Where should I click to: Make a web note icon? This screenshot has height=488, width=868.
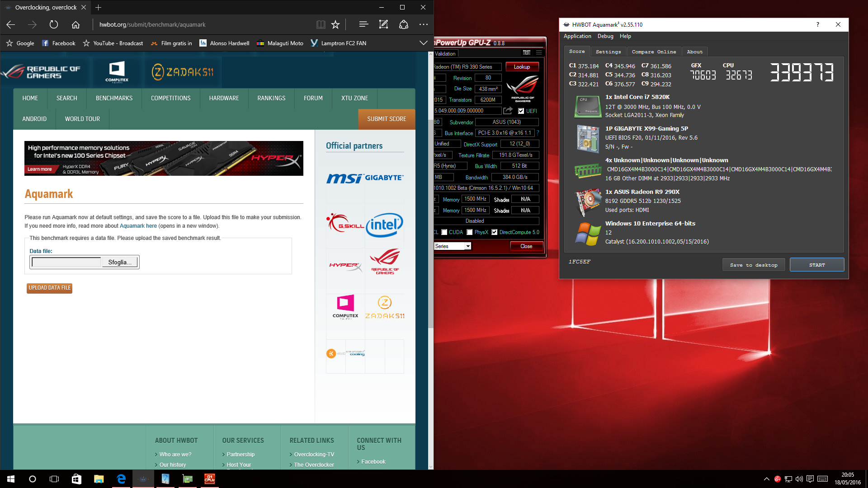click(383, 24)
